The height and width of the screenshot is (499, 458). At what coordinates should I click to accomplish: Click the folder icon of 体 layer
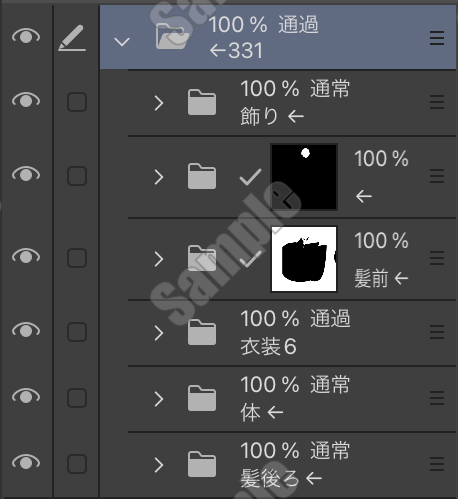(x=202, y=398)
